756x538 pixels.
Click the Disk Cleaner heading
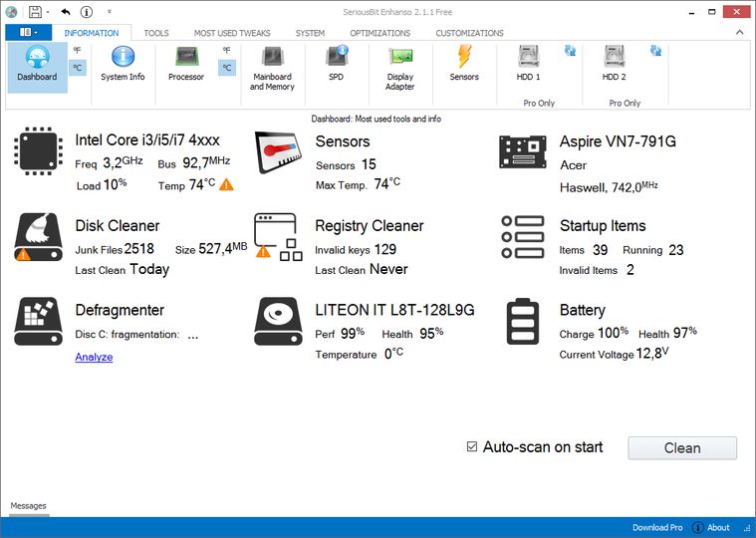(118, 225)
